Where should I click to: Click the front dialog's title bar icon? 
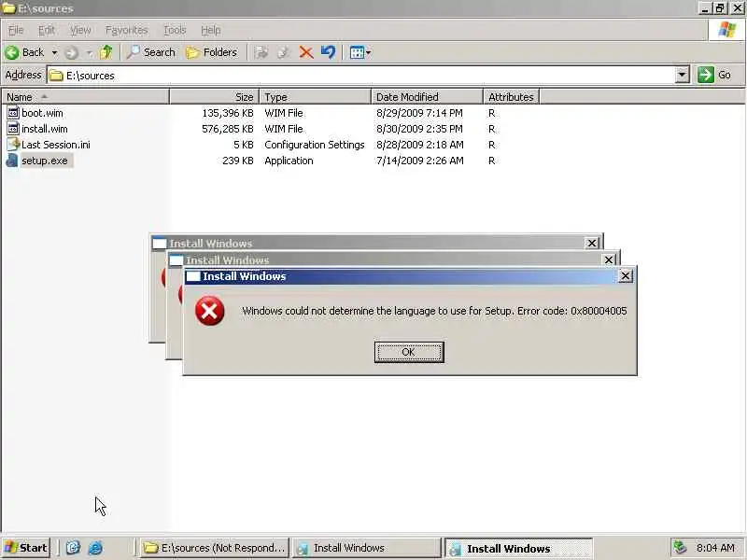193,276
